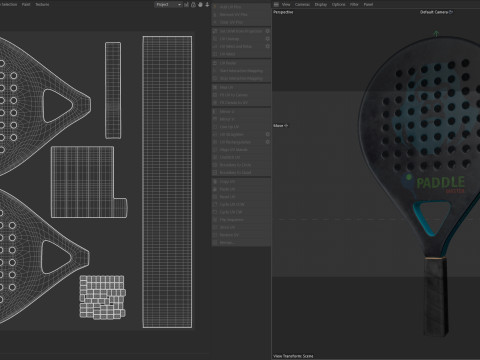Select the L-shaped grid UV island
Image resolution: width=480 pixels, height=360 pixels.
click(83, 182)
